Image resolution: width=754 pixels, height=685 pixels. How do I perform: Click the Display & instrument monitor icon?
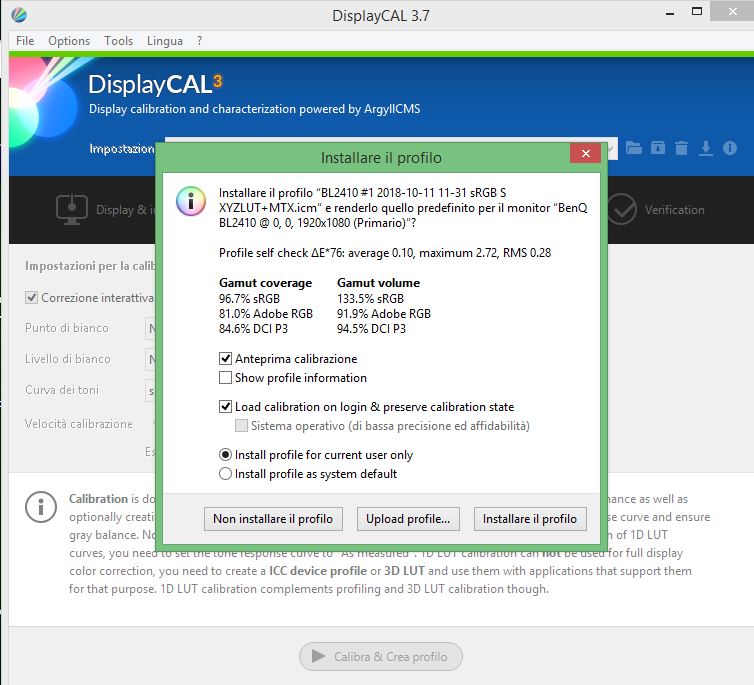[x=72, y=209]
